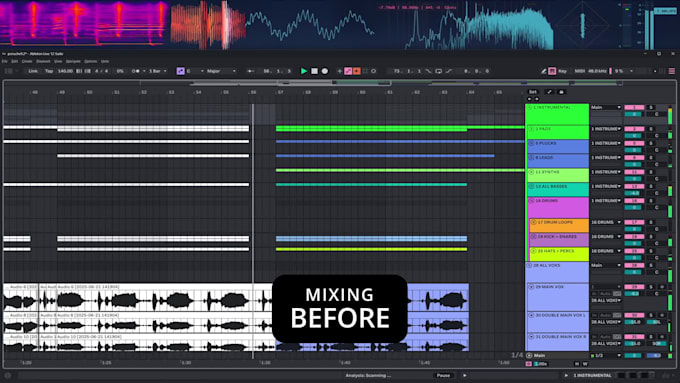Adjust the 13 ALL BASSES track volume slider

634,193
